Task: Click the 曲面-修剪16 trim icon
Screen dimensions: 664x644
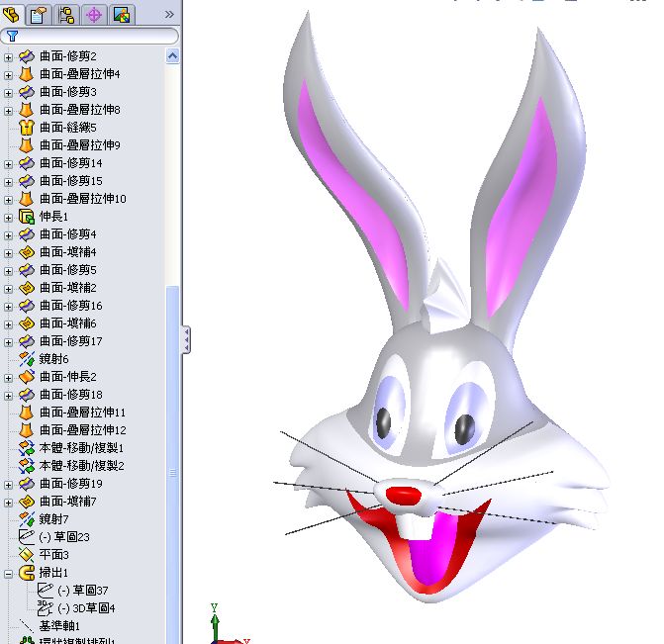Action: (27, 306)
